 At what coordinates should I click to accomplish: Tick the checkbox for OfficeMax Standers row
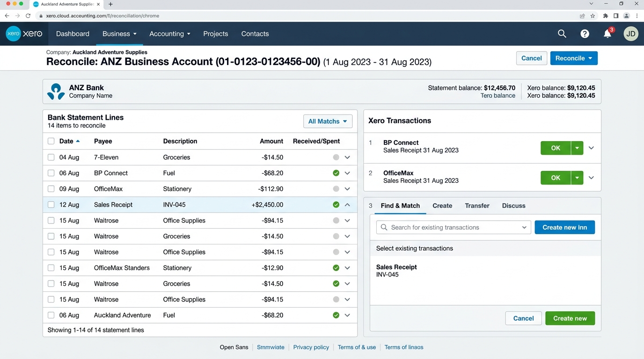click(x=51, y=268)
